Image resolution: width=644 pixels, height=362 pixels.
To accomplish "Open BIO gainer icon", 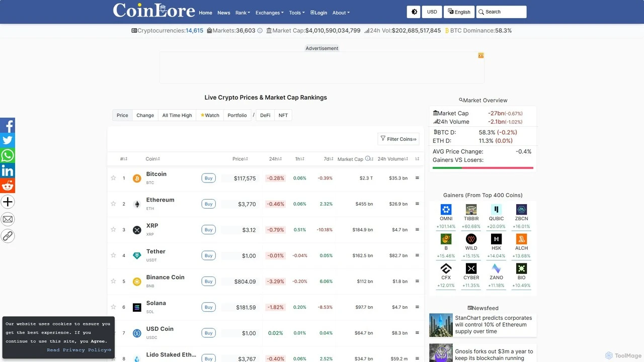I will pos(521,268).
